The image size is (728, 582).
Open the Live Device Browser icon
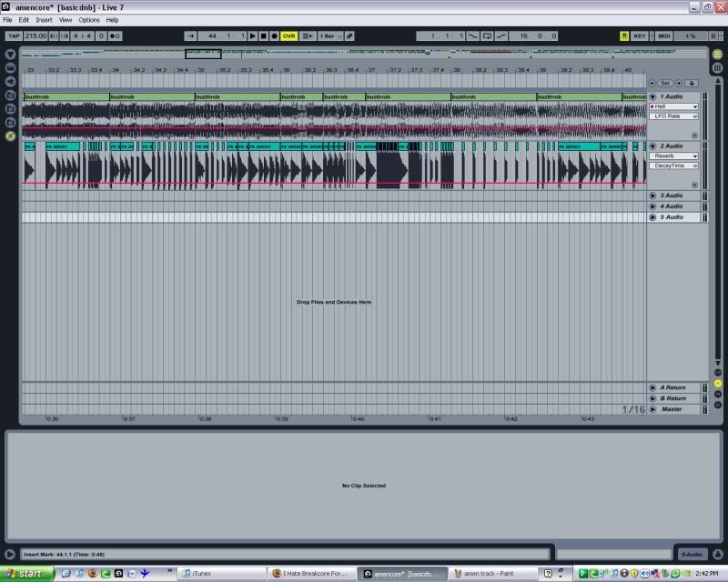10,68
